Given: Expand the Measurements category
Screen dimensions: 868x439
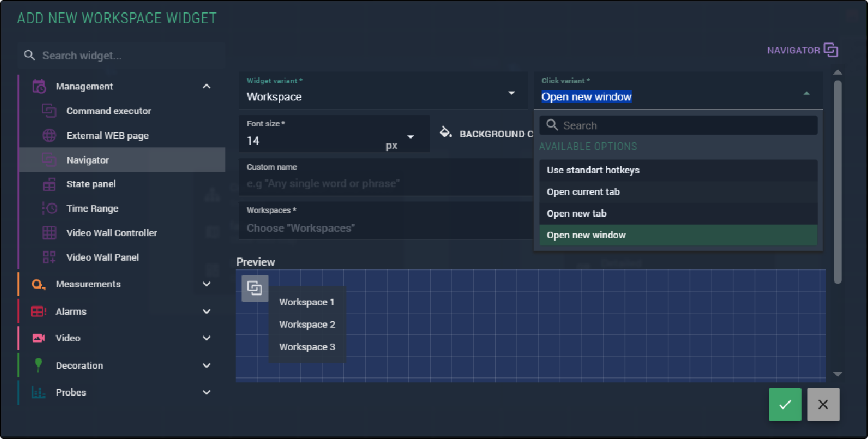Looking at the screenshot, I should (x=206, y=284).
